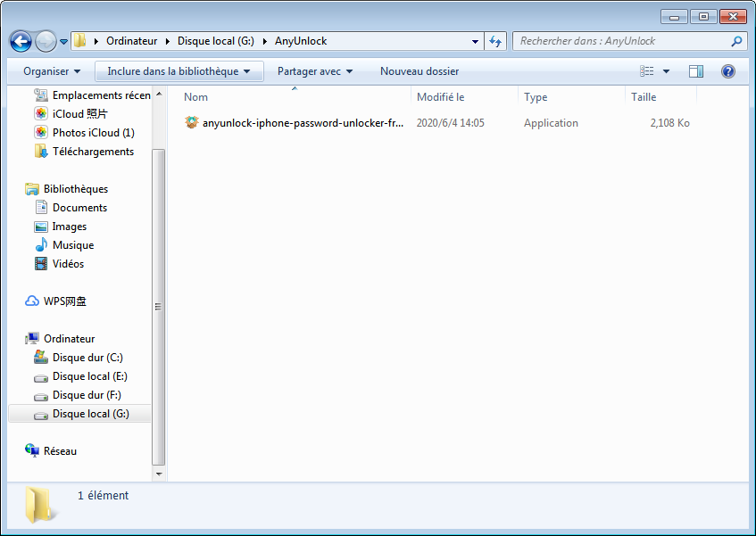This screenshot has height=536, width=756.
Task: Click the WPS网盘 cloud icon
Action: 32,301
